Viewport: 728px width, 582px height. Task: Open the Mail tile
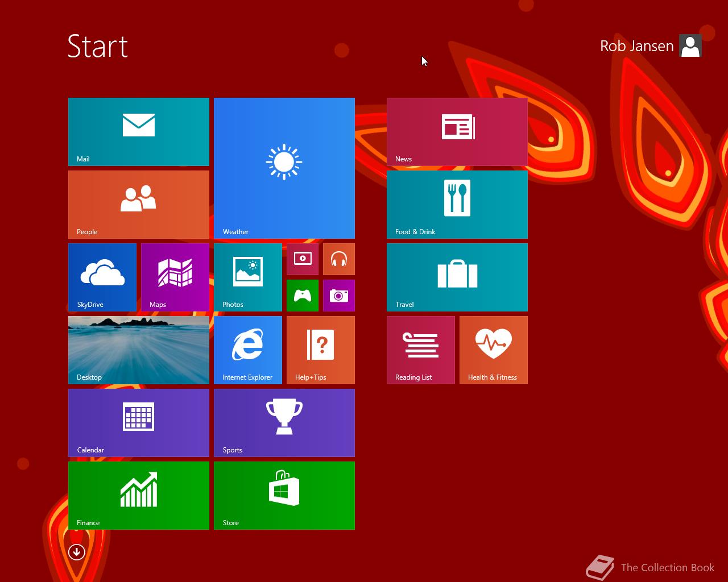pos(139,132)
